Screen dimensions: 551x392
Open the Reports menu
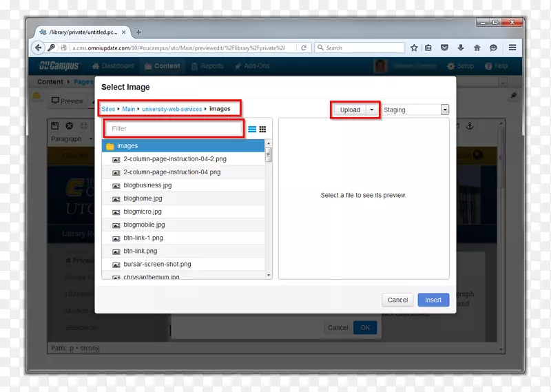click(207, 65)
